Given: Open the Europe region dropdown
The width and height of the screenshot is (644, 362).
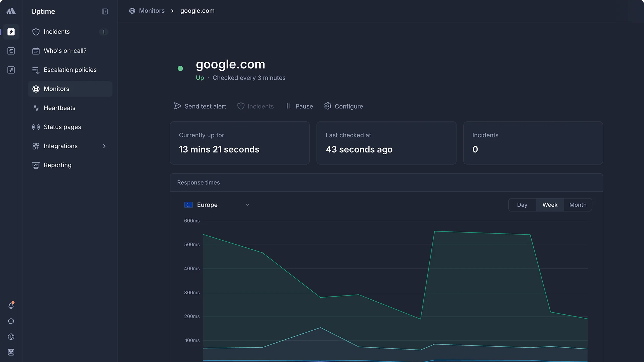Looking at the screenshot, I should pos(217,205).
